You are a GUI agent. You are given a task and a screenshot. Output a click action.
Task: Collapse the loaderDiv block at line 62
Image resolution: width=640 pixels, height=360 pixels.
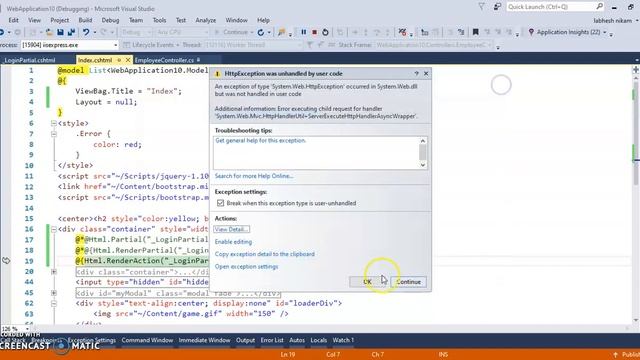click(53, 303)
